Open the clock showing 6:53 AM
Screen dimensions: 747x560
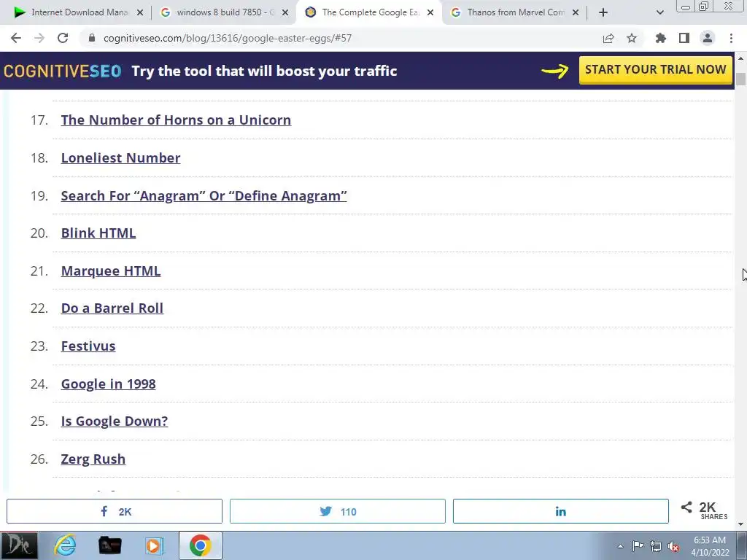click(710, 546)
